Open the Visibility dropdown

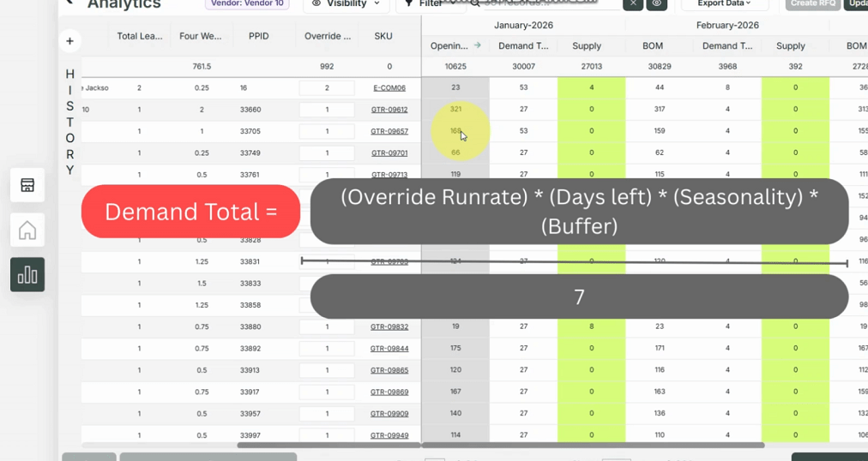tap(346, 3)
